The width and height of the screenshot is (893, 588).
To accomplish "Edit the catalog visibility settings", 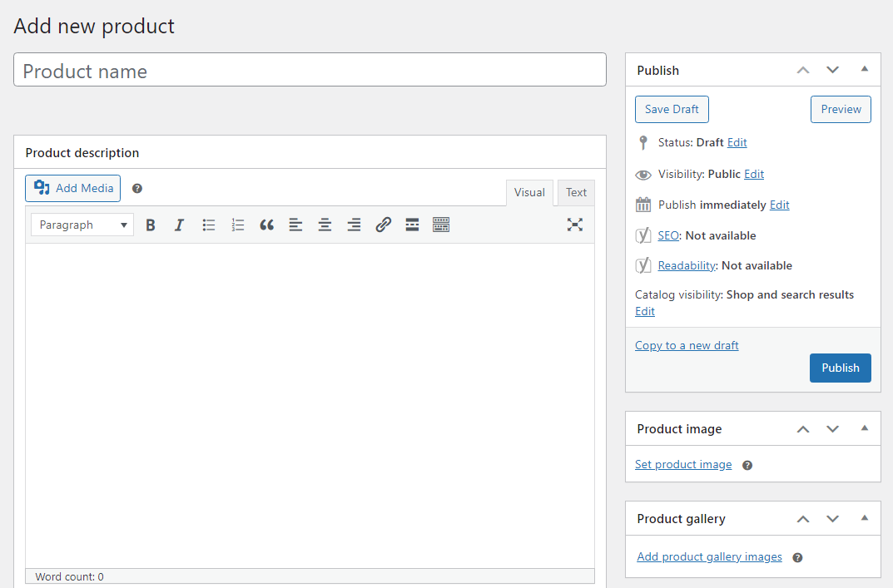I will pyautogui.click(x=644, y=311).
